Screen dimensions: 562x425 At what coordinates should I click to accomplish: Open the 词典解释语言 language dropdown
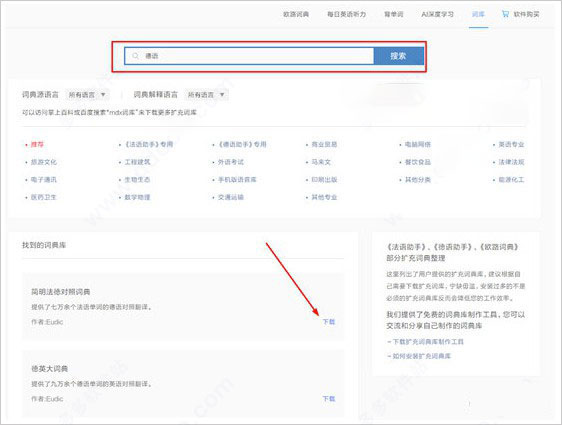[206, 95]
